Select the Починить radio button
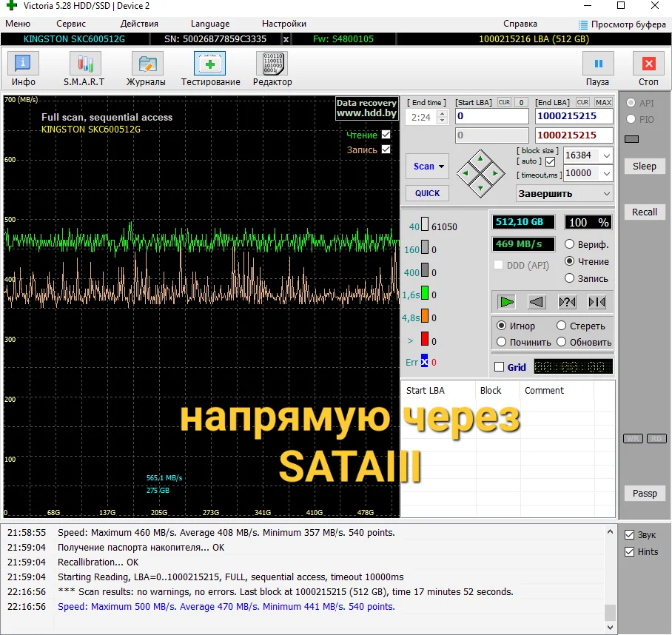This screenshot has width=672, height=635. 501,342
